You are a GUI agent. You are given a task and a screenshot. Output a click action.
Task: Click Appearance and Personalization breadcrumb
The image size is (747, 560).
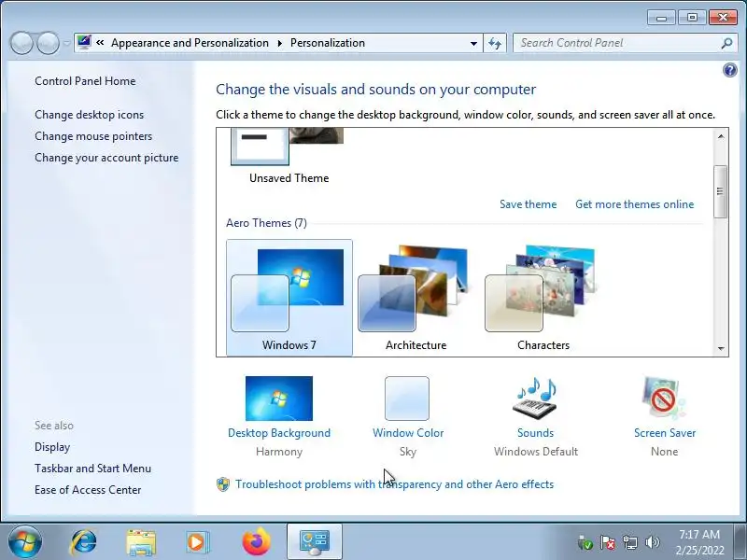190,43
